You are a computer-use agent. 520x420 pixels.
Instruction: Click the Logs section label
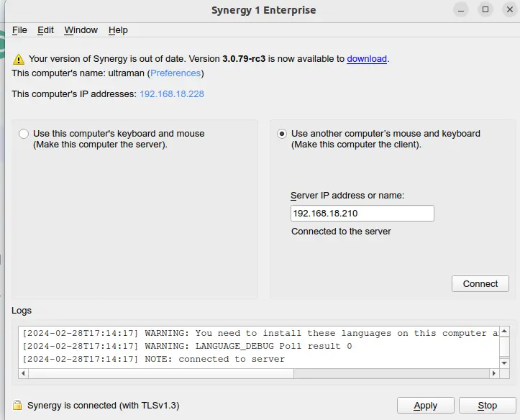point(22,311)
